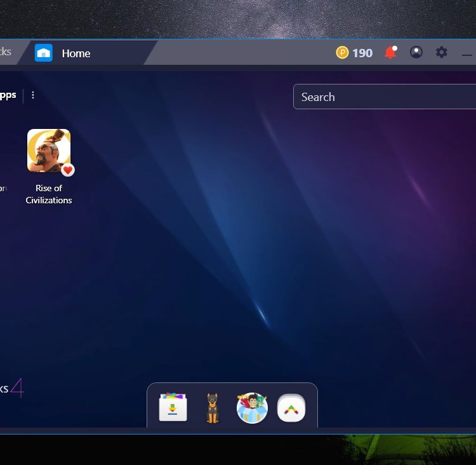
Task: Click the My Apps heading
Action: coord(8,95)
